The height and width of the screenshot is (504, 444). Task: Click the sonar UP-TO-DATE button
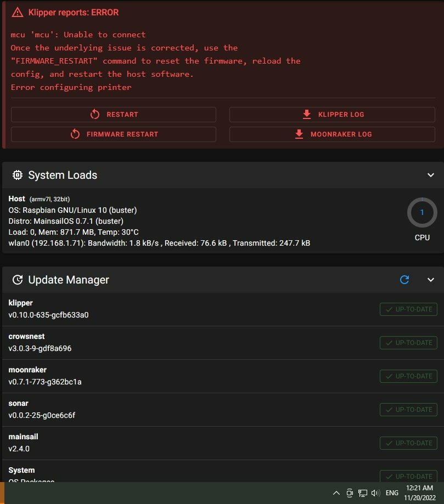(x=408, y=410)
